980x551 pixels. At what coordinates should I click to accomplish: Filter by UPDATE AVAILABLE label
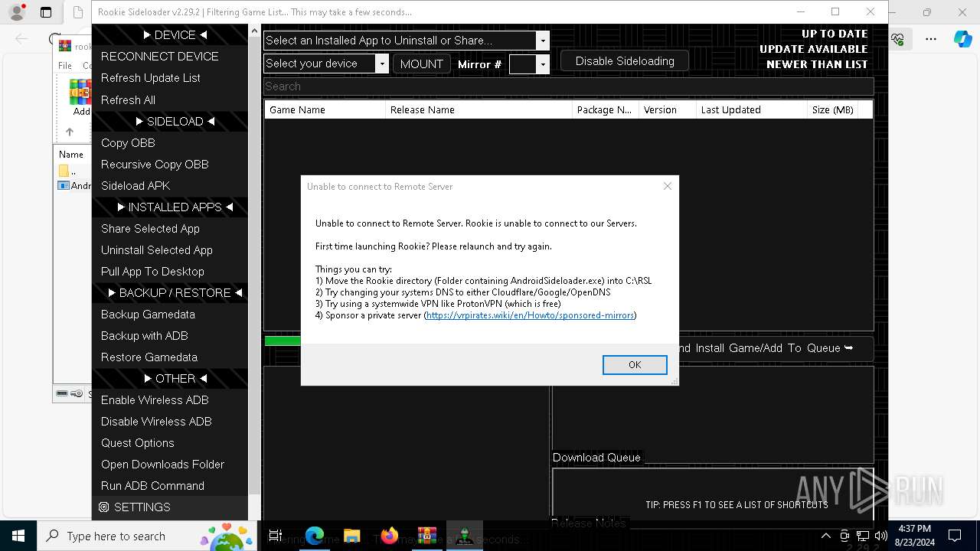coord(814,49)
